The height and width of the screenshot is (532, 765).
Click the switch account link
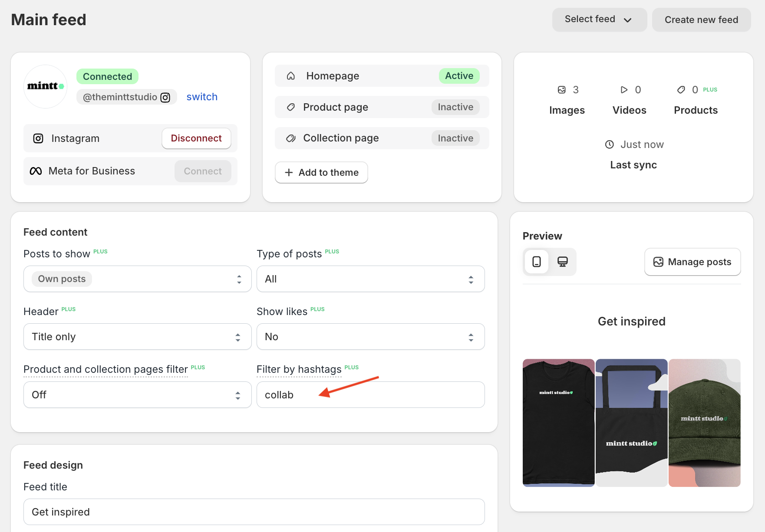tap(202, 96)
